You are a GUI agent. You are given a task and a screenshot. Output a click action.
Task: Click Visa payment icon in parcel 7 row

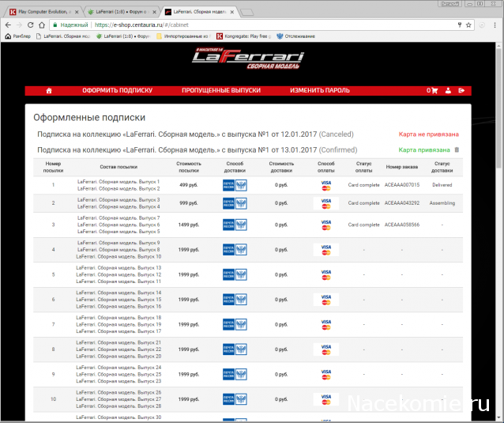pyautogui.click(x=326, y=325)
